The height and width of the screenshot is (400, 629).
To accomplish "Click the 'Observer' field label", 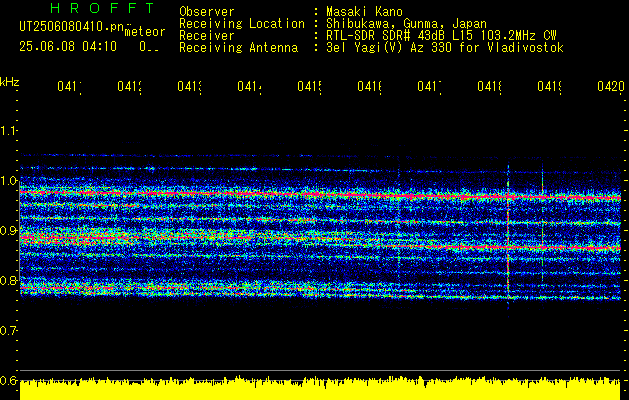I will click(207, 12).
